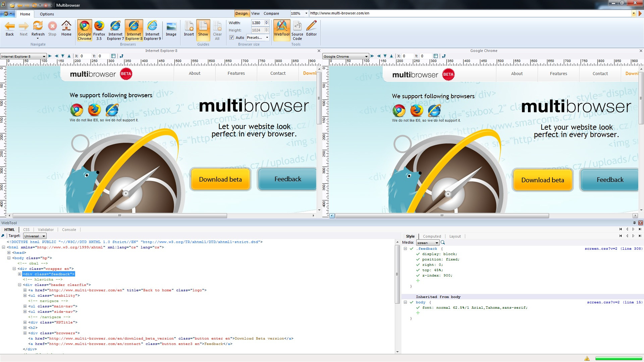Click the Next navigation arrow
This screenshot has height=362, width=644.
(23, 28)
